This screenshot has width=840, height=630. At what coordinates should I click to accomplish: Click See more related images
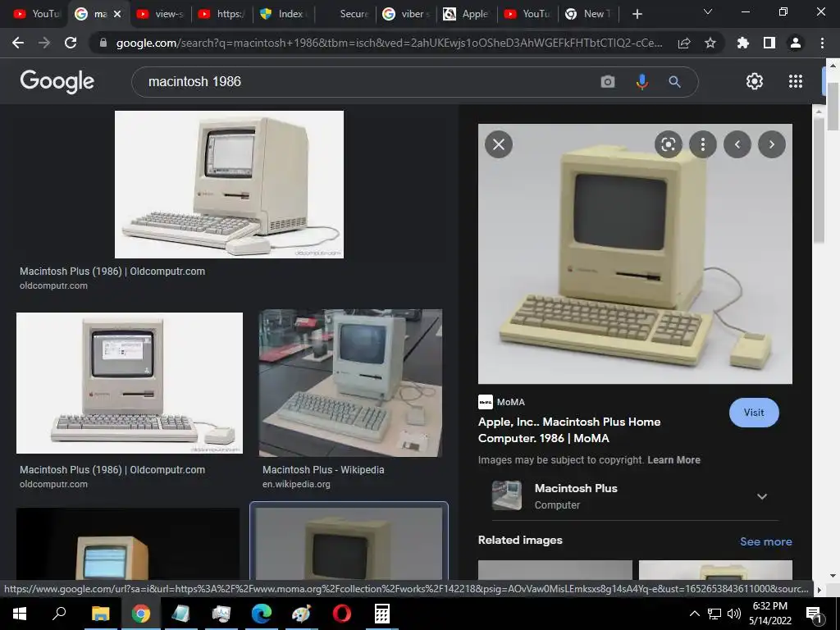coord(765,541)
